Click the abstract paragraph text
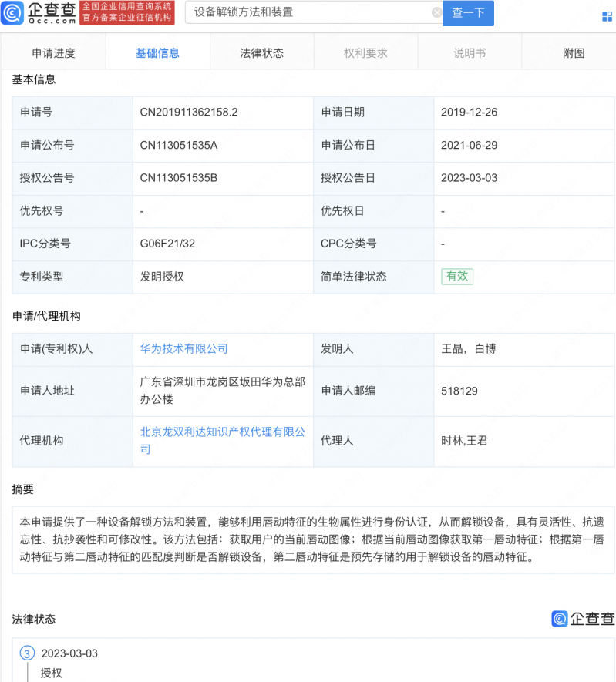 tap(312, 539)
